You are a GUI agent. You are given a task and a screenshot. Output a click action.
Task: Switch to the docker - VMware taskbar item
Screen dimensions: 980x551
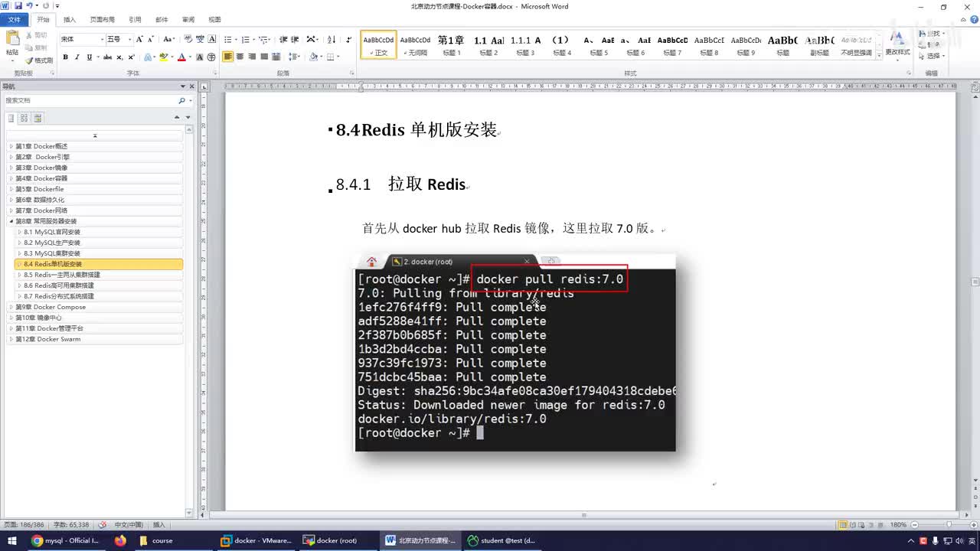tap(256, 540)
